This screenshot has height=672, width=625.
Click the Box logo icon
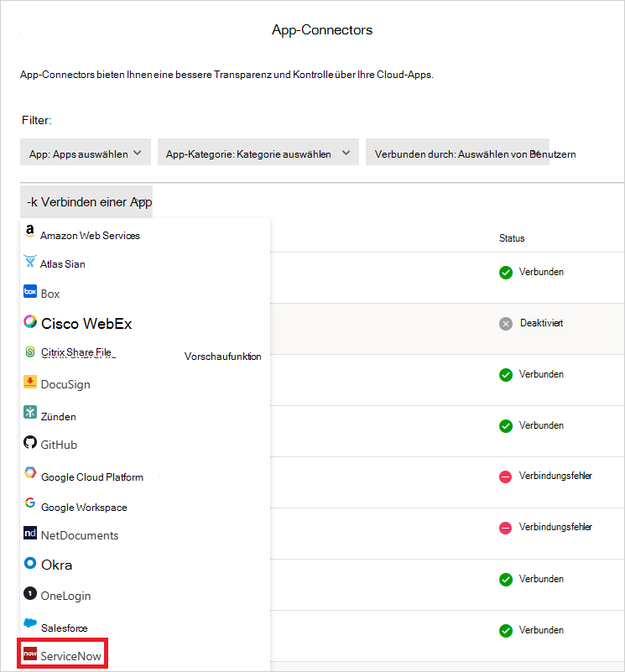tap(30, 291)
